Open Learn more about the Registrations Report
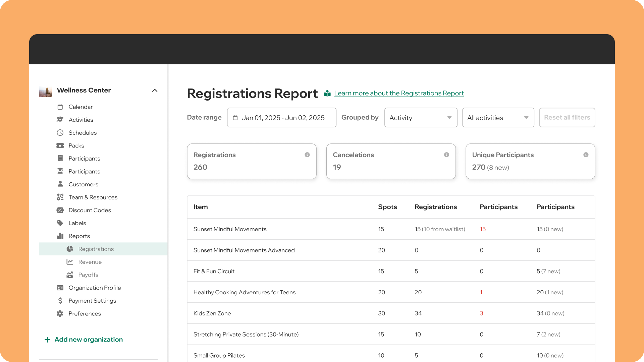 [x=399, y=94]
